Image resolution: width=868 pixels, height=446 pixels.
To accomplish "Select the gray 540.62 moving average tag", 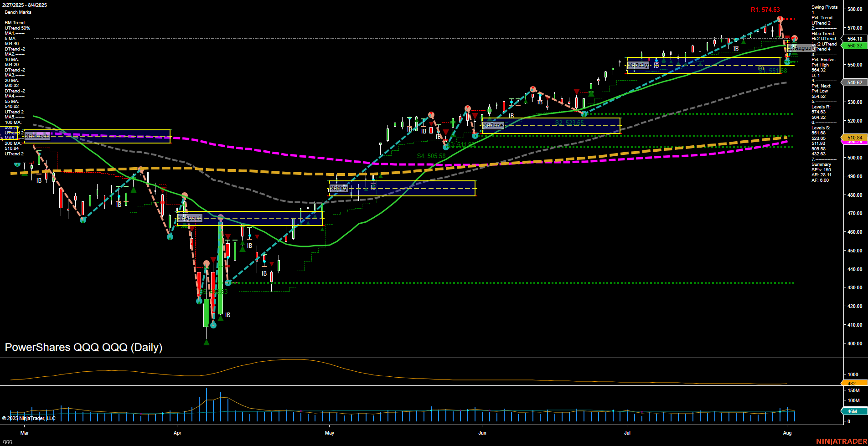I will click(854, 82).
